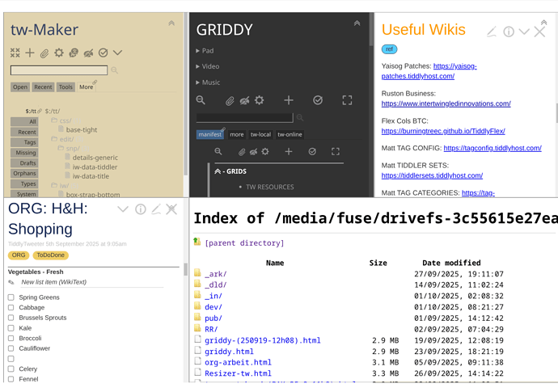The width and height of the screenshot is (558, 392).
Task: Tick the Brussels Sprouts checkbox
Action: 11,318
